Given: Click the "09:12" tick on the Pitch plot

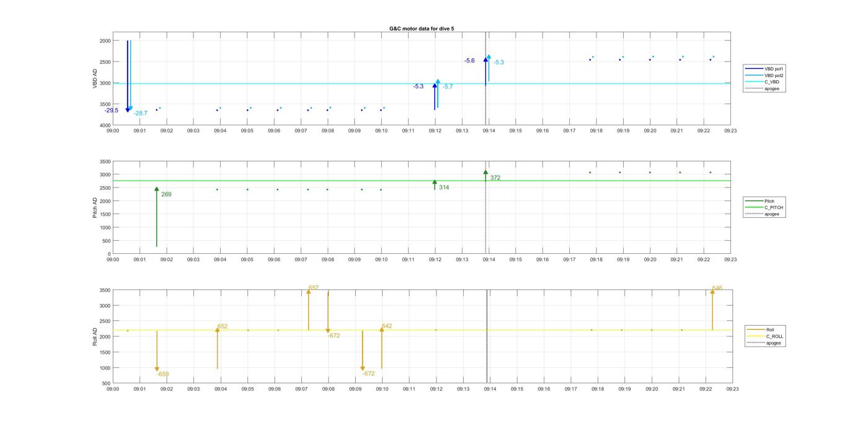Looking at the screenshot, I should click(435, 259).
